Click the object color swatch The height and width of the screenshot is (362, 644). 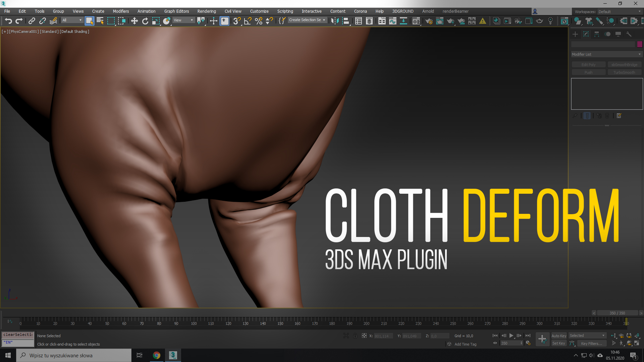640,44
